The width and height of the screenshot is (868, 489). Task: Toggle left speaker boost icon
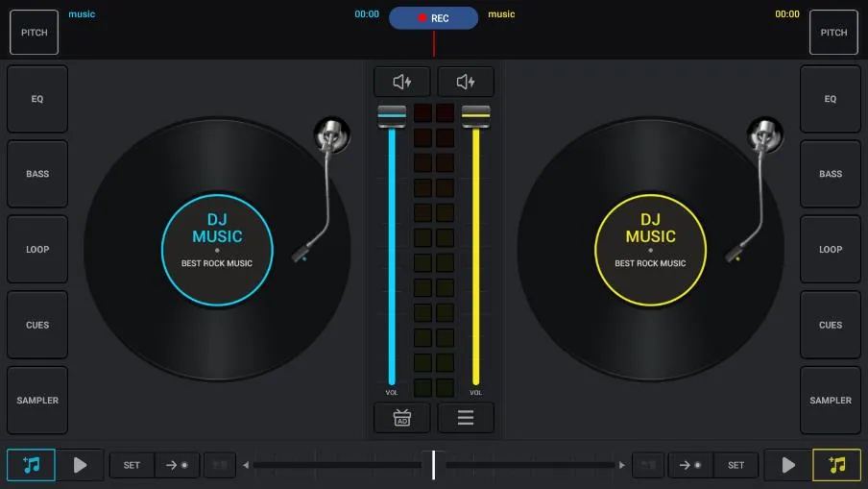pos(402,82)
